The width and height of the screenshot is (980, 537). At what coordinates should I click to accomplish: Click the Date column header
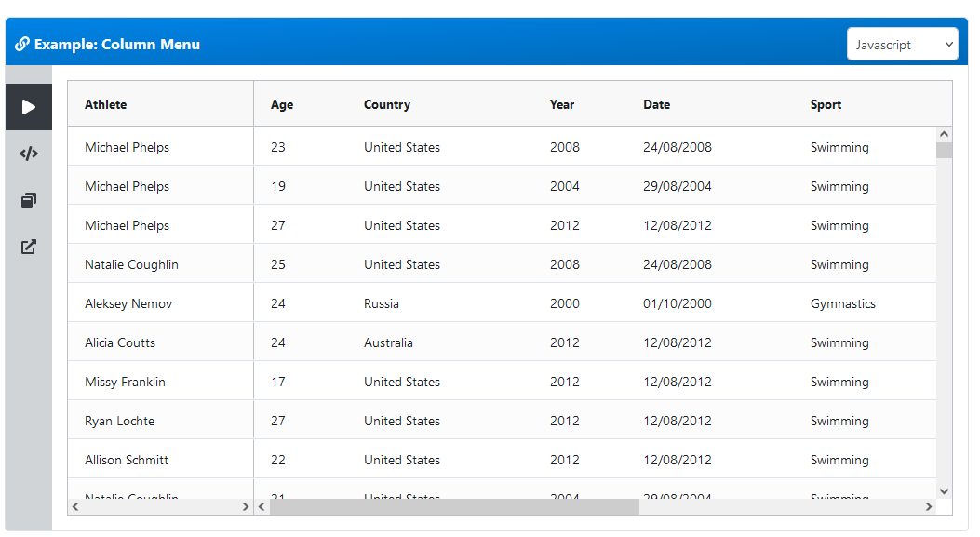(x=656, y=104)
